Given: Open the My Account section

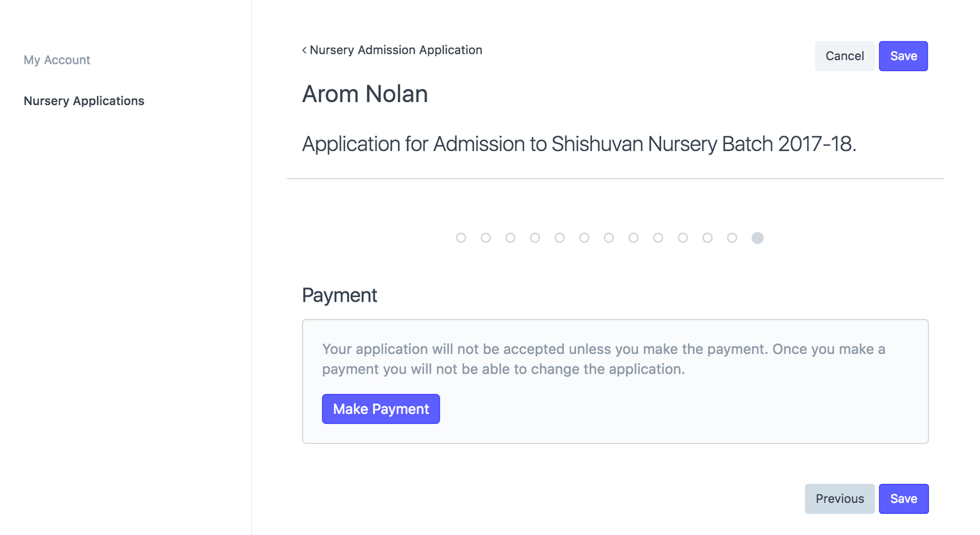Looking at the screenshot, I should 57,59.
